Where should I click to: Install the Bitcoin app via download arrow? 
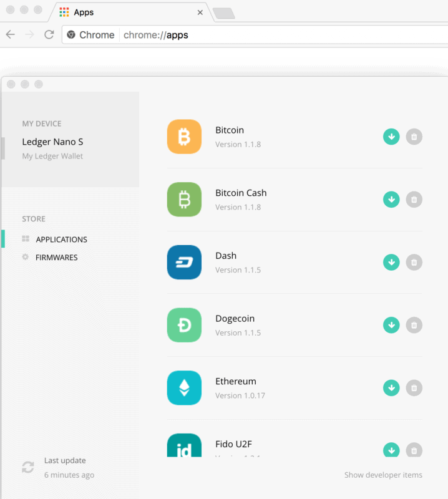tap(391, 137)
